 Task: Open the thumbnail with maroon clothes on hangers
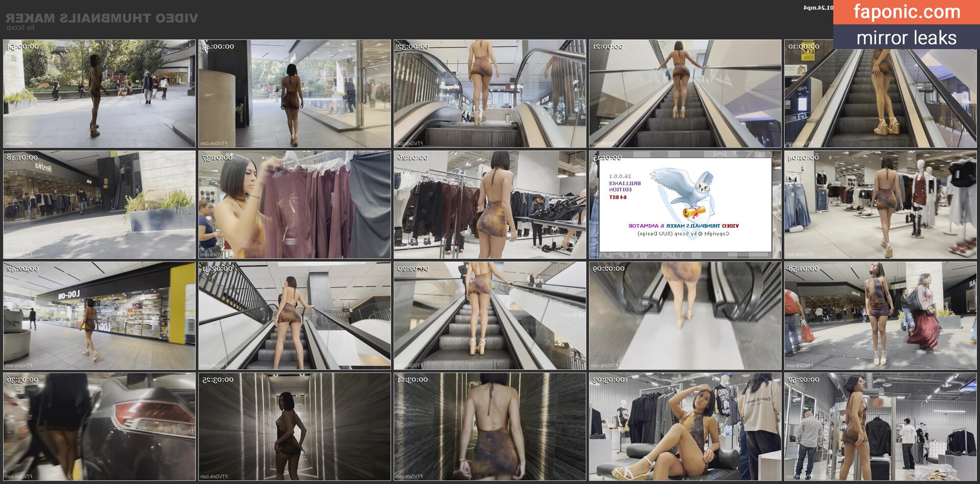[x=294, y=205]
